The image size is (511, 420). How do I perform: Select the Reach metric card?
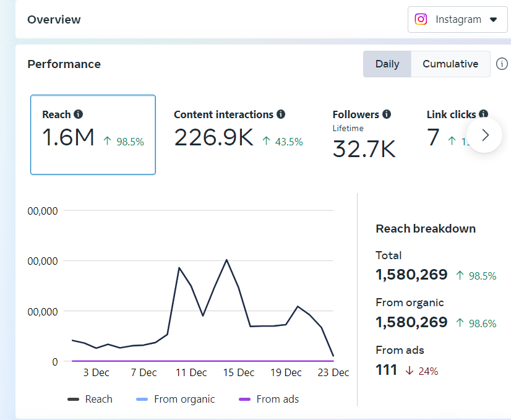[93, 135]
